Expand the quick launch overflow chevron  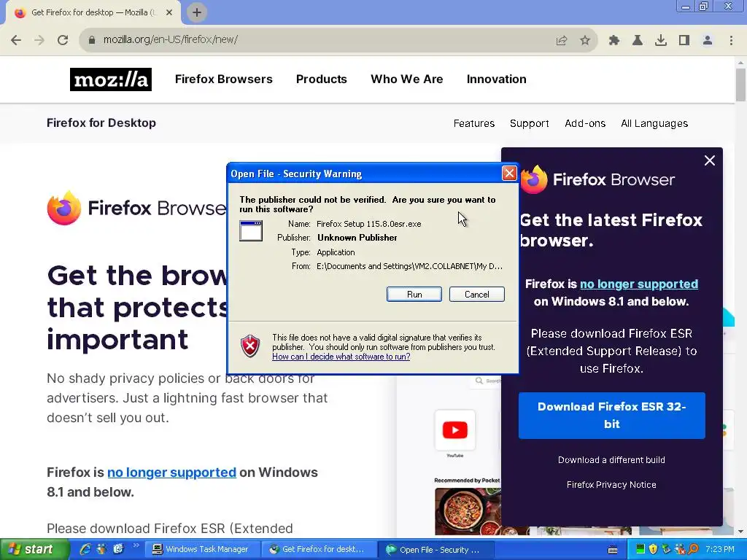pos(136,545)
